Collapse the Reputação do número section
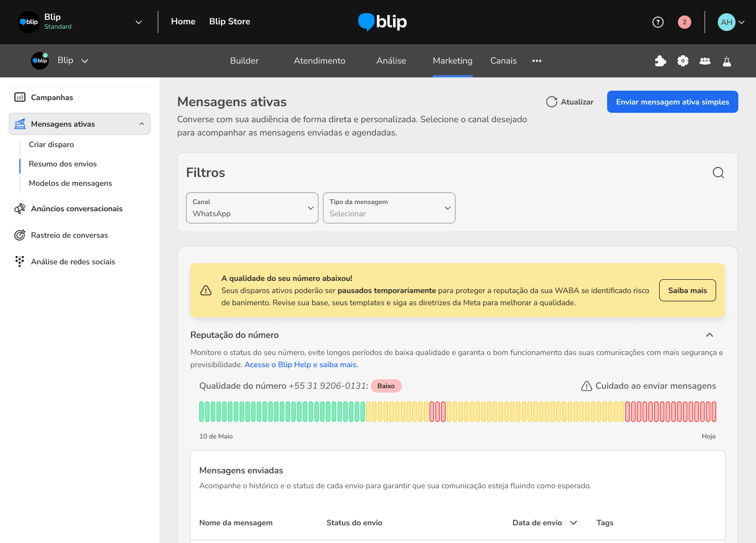The height and width of the screenshot is (543, 756). [709, 335]
